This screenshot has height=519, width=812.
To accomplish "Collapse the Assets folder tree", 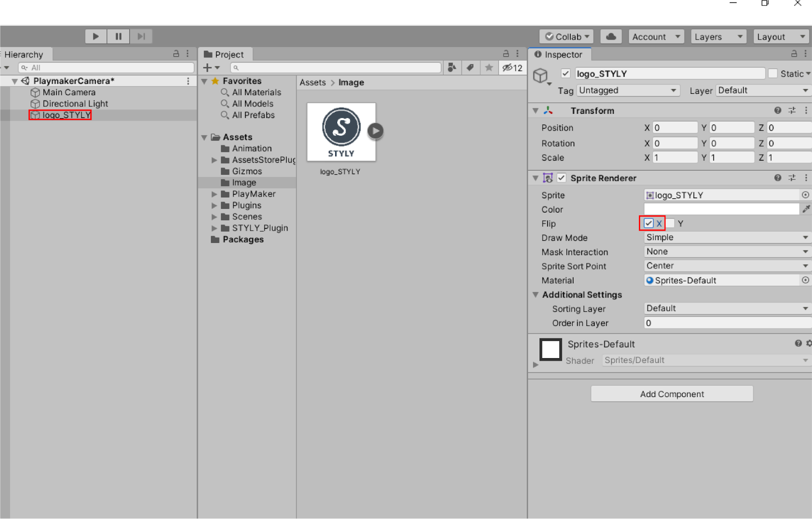I will point(205,137).
